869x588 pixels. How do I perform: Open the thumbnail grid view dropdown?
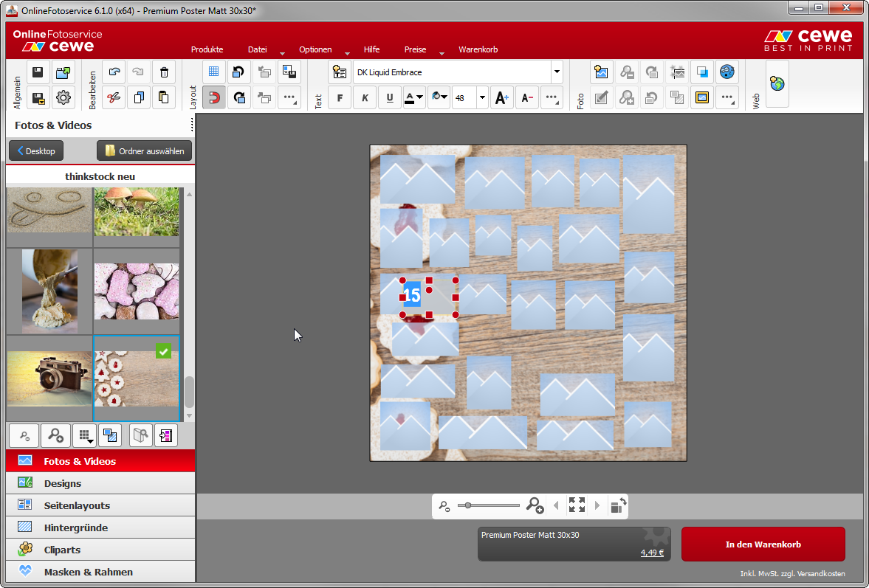click(x=86, y=435)
